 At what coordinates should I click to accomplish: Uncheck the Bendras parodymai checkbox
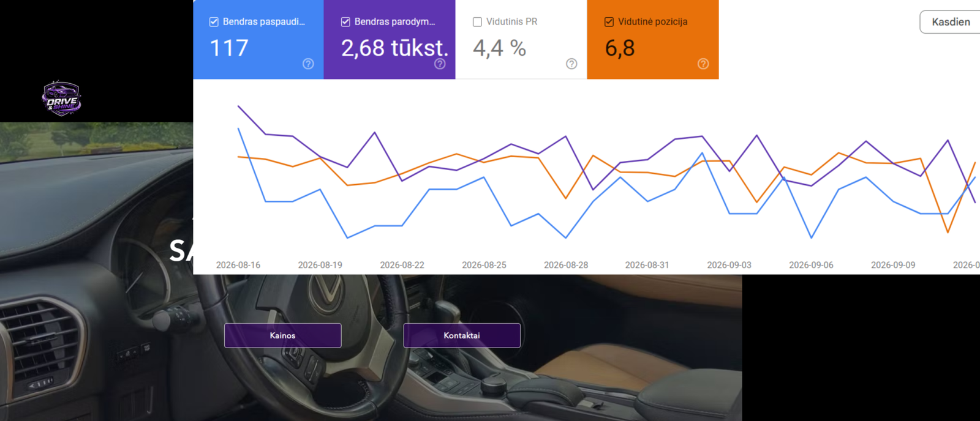345,22
